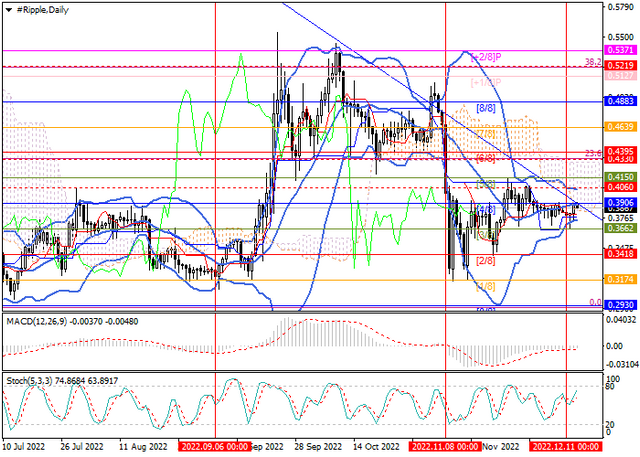Select the 0.4150 green price label

tap(620, 177)
